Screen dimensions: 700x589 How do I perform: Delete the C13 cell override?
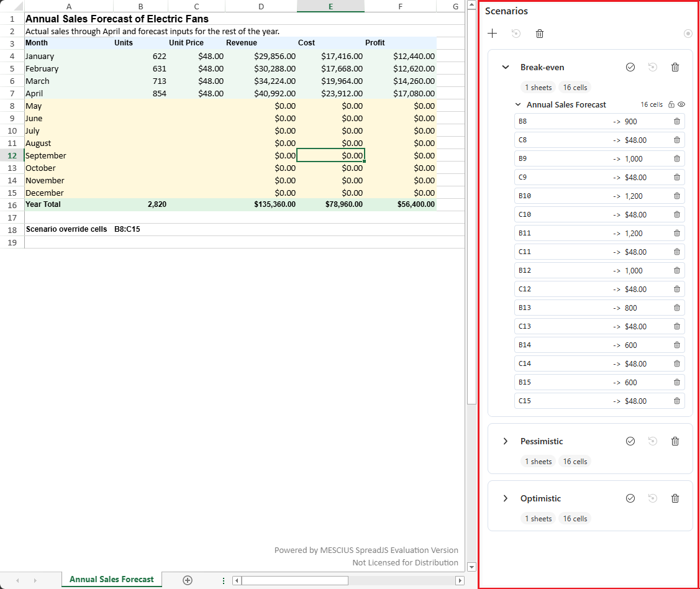pos(677,326)
